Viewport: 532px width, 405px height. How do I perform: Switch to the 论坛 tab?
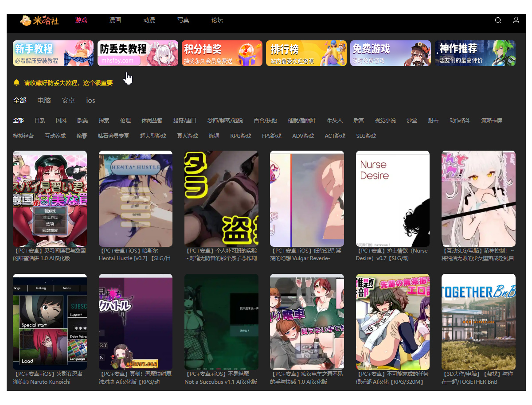pos(217,20)
